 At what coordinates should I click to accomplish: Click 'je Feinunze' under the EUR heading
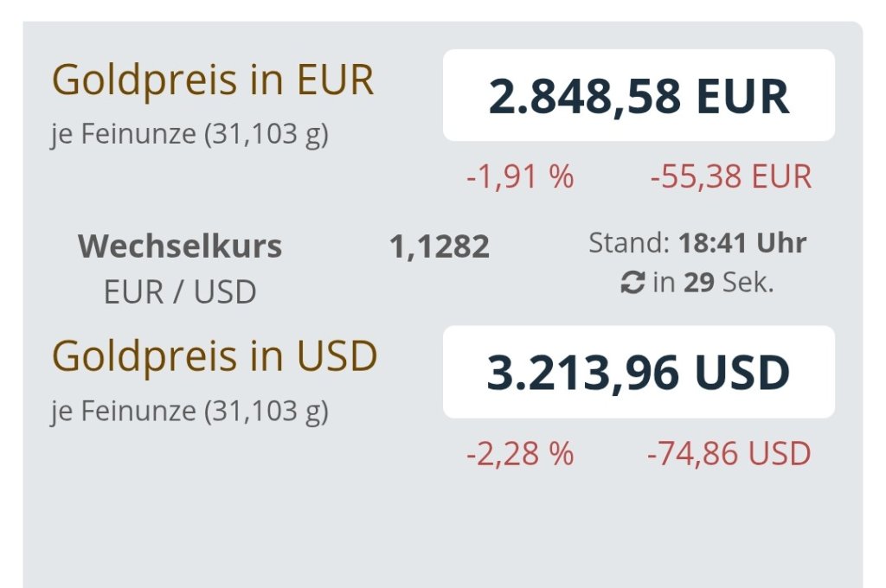[124, 134]
